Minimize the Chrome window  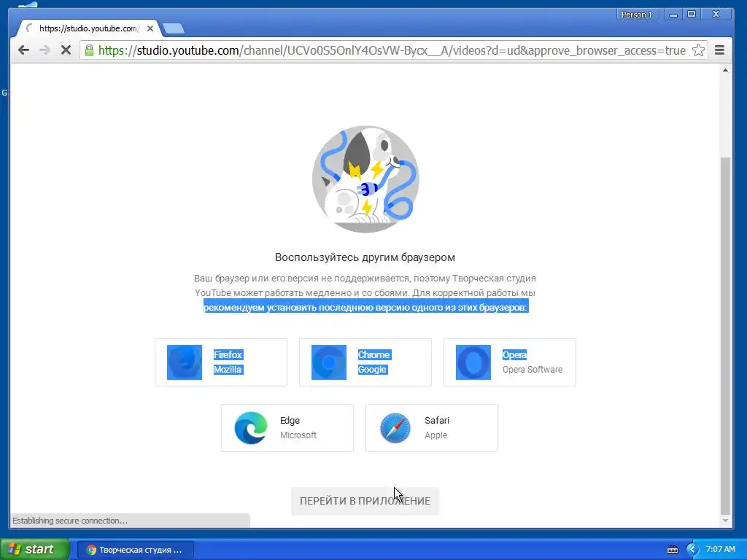click(x=673, y=15)
